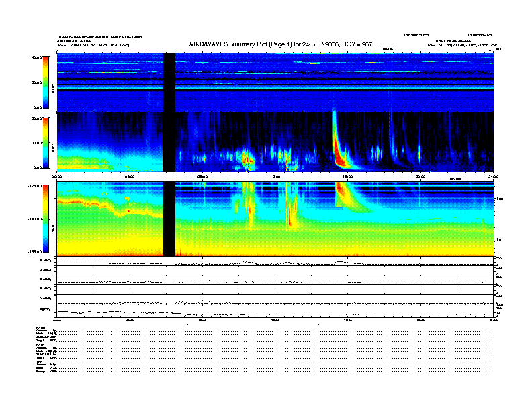Click the 04:00 time label below RAD1 panel
Image resolution: width=532 pixels, height=411 pixels.
pyautogui.click(x=130, y=177)
